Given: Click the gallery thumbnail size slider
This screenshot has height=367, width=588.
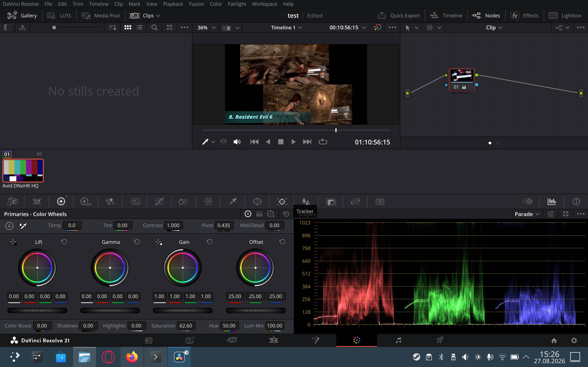Looking at the screenshot, I should (77, 28).
